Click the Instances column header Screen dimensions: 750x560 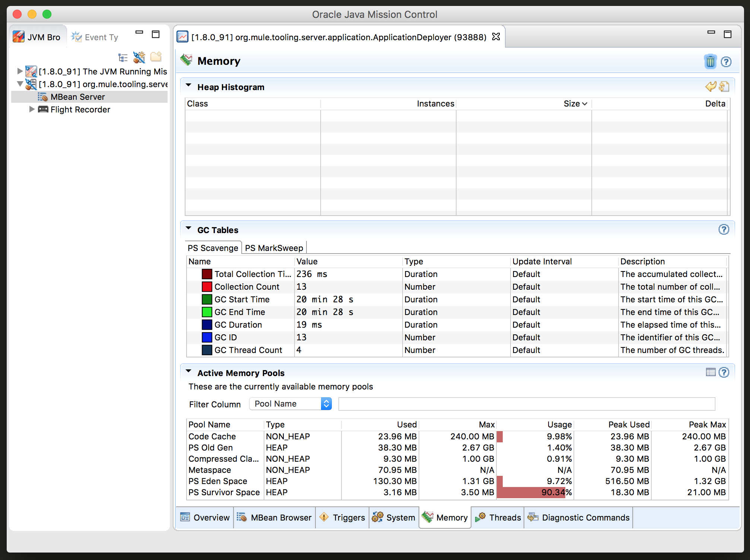[388, 104]
